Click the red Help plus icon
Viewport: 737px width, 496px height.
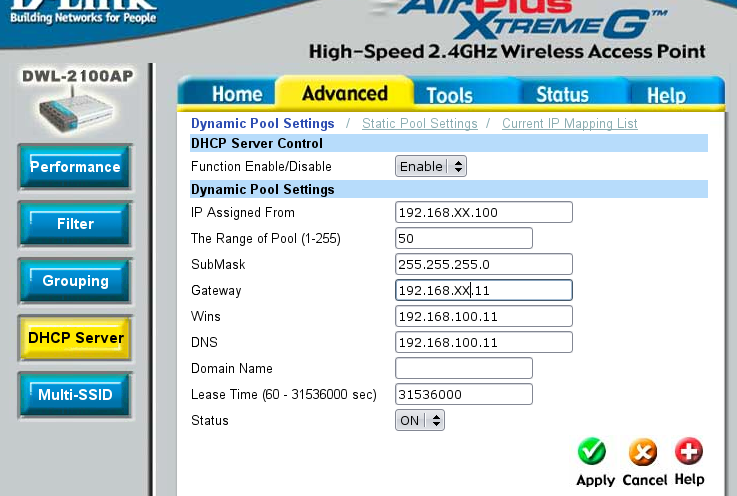[x=689, y=452]
